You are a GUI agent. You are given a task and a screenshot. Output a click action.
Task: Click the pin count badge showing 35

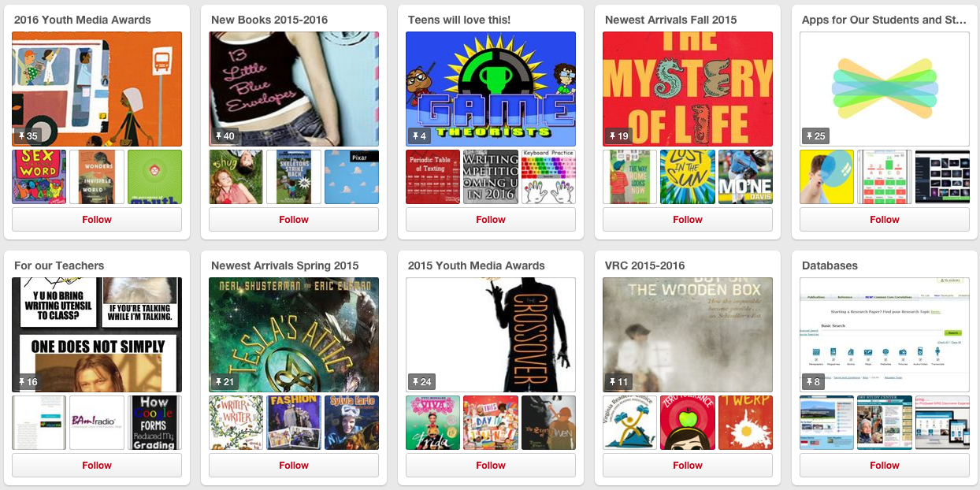pos(28,136)
